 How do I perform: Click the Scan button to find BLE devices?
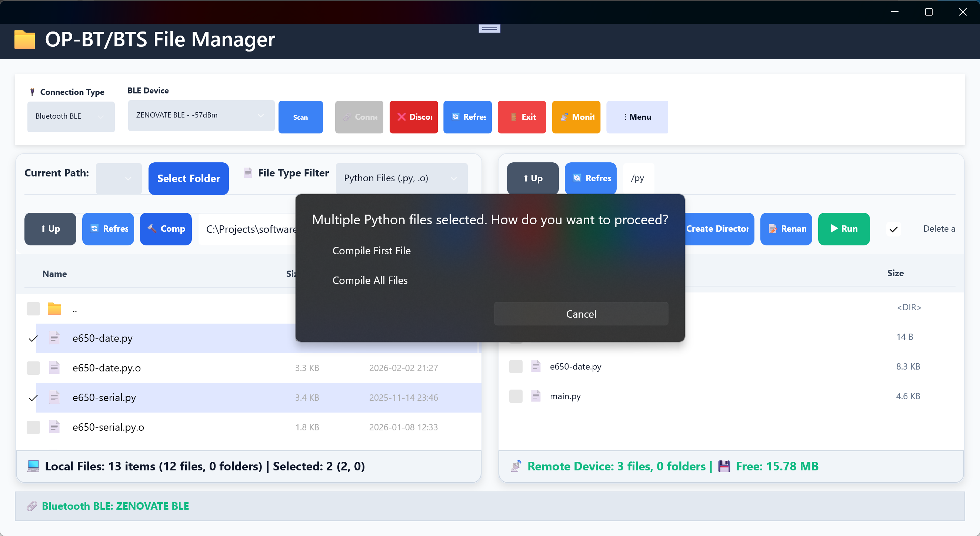point(300,117)
